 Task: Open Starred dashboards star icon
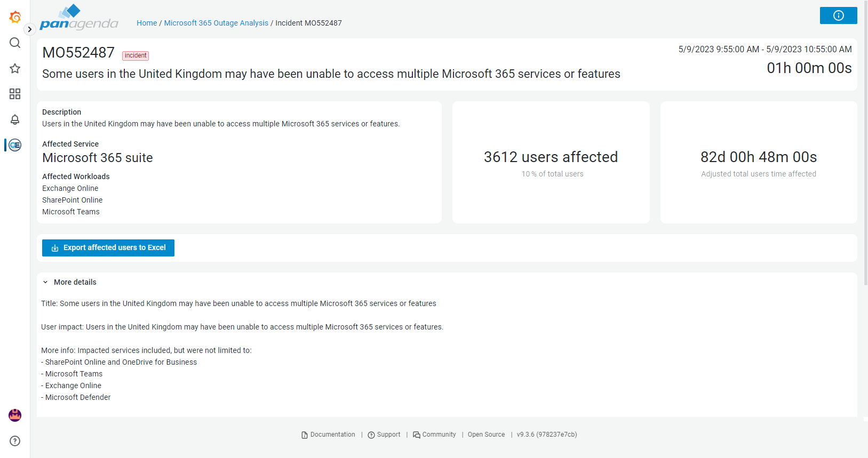(15, 68)
